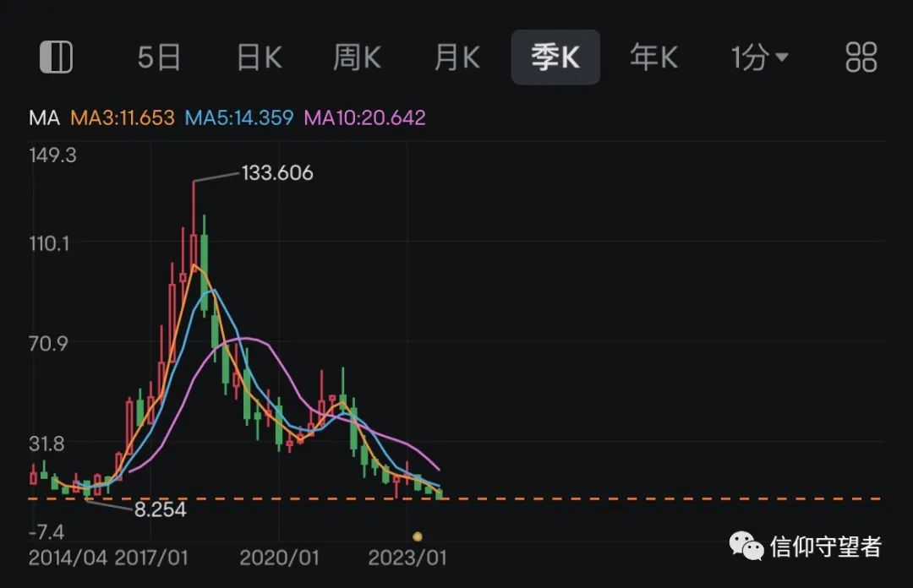Open the four-square grid menu icon
Viewport: 913px width, 588px height.
click(861, 57)
